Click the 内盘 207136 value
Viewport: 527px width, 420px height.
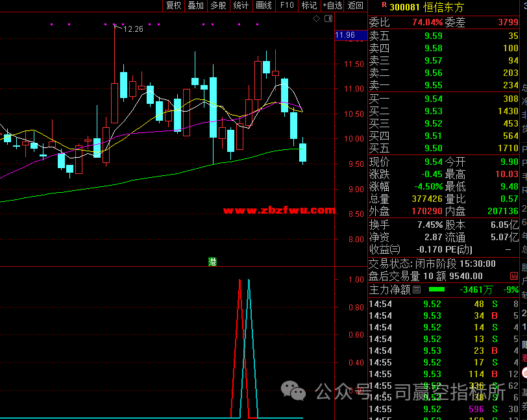pos(503,211)
